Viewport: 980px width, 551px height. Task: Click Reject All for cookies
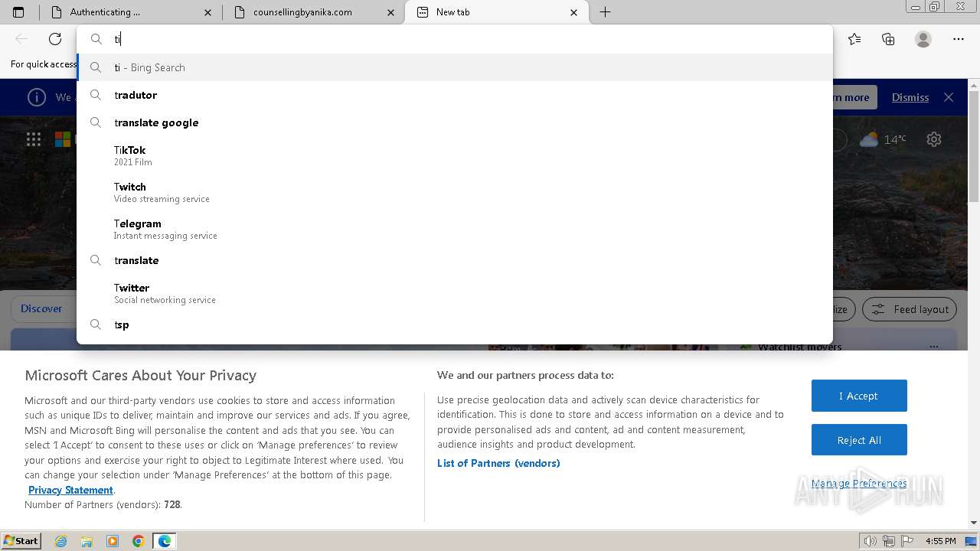tap(859, 440)
